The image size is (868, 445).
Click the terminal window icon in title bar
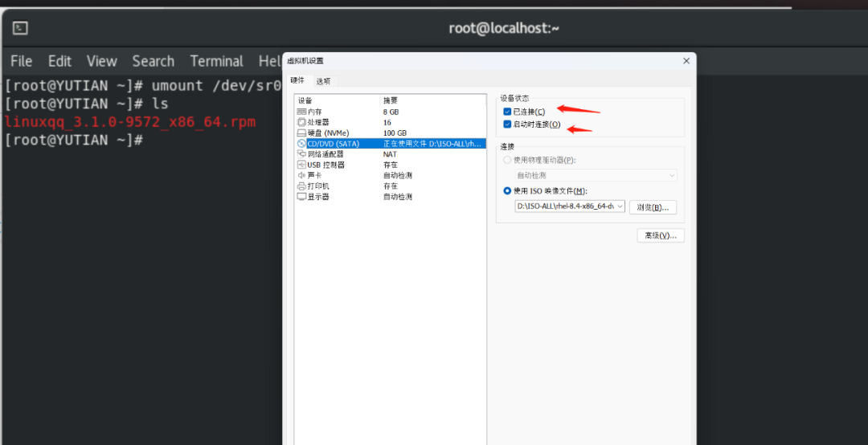(x=20, y=27)
